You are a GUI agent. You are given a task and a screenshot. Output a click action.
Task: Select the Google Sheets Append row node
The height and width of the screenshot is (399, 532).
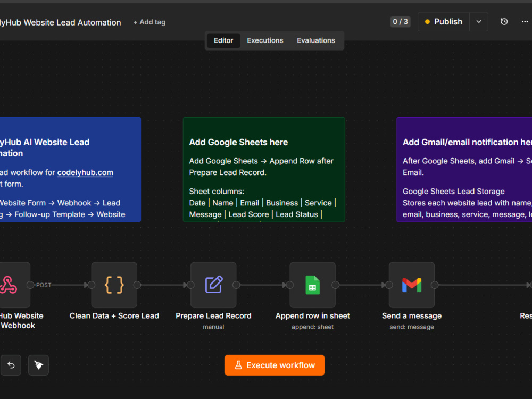pos(312,285)
